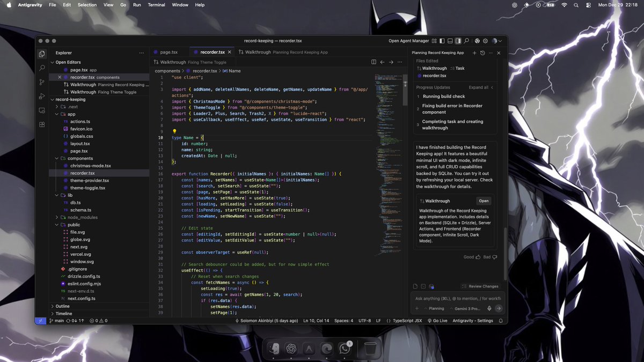Open Source Control view in activity bar

(x=42, y=82)
